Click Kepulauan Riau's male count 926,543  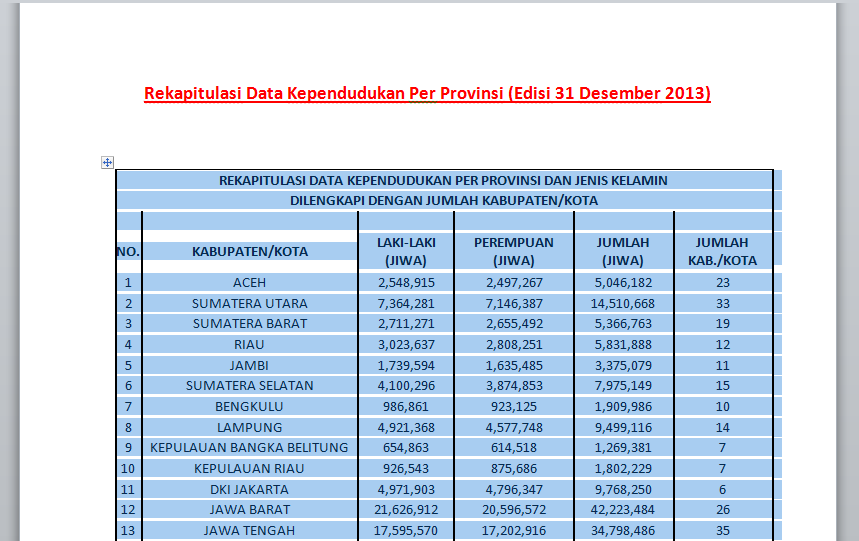click(x=406, y=469)
